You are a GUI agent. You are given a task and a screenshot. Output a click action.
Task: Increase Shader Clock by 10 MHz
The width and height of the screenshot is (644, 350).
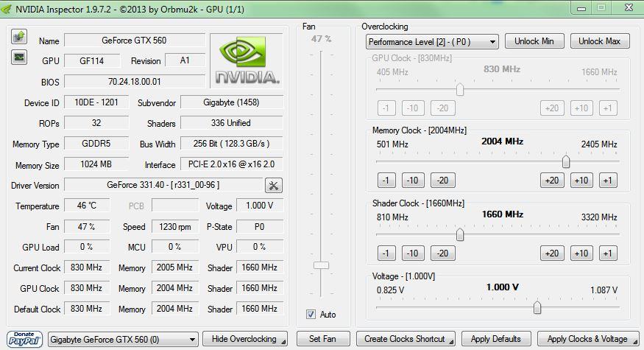581,253
